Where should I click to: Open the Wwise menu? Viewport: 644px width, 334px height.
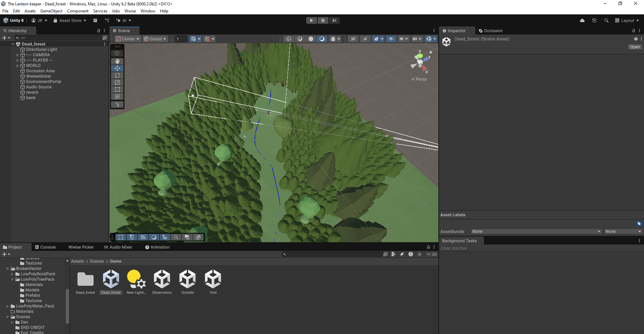[130, 11]
